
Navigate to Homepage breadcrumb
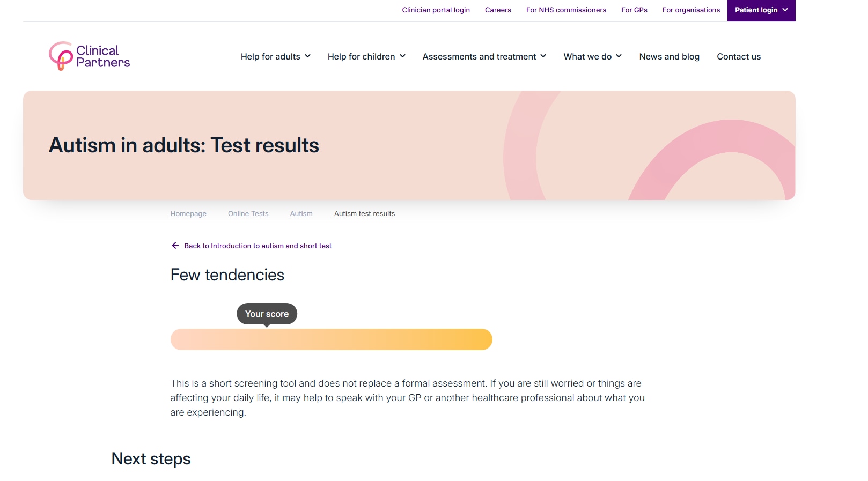[x=188, y=213]
